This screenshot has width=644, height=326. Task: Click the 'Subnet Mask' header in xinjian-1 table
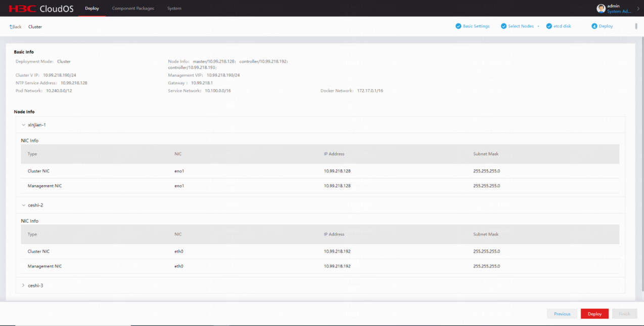[x=486, y=154]
